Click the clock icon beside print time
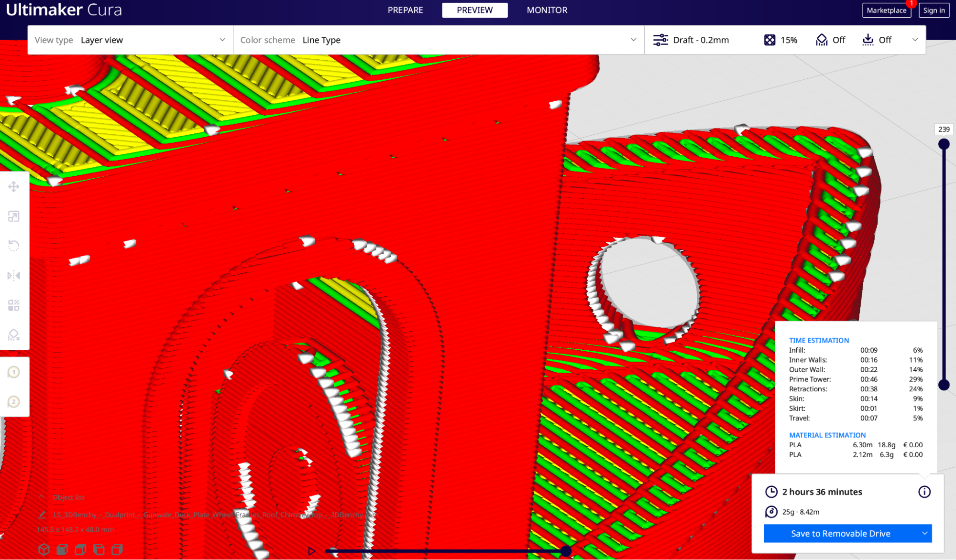This screenshot has height=560, width=956. coord(771,492)
